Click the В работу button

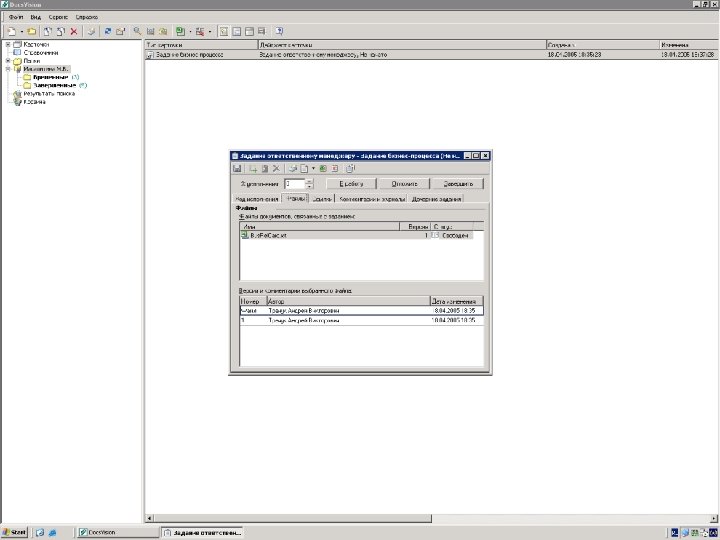[x=351, y=184]
